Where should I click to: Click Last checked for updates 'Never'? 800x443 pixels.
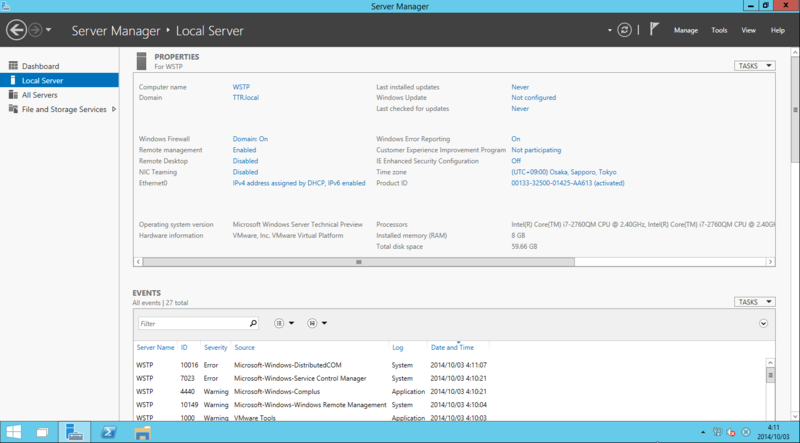coord(520,108)
